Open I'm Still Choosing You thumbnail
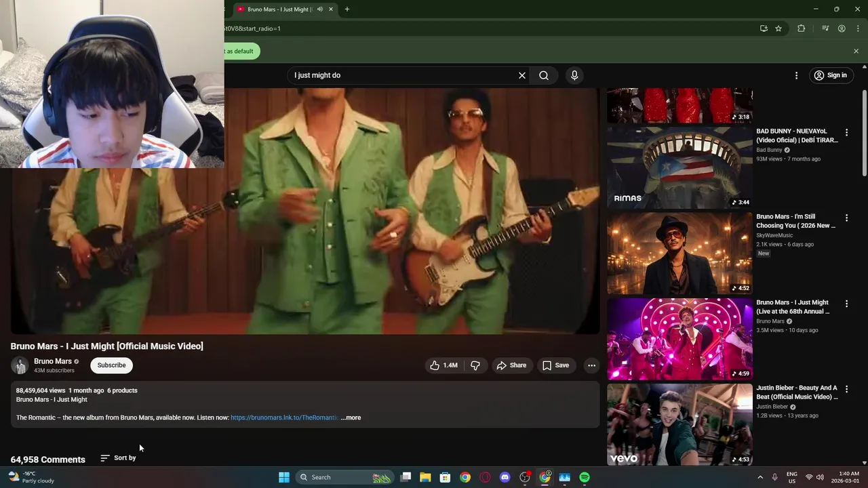Viewport: 868px width, 488px height. (x=679, y=253)
